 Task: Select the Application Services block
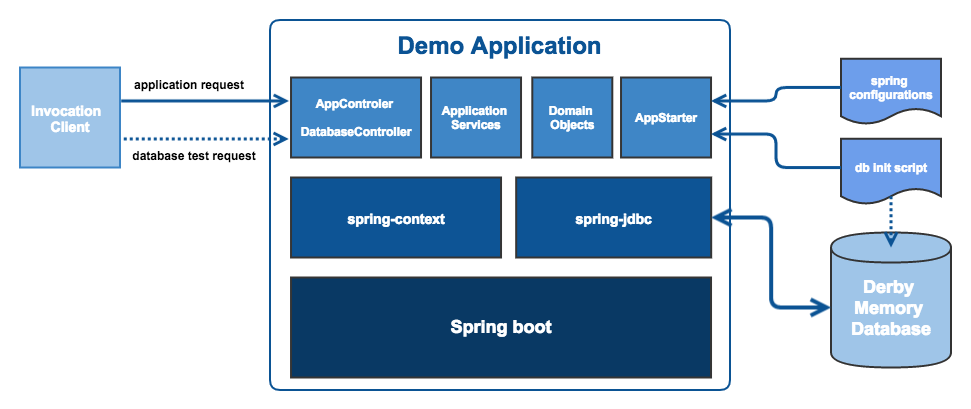coord(474,118)
